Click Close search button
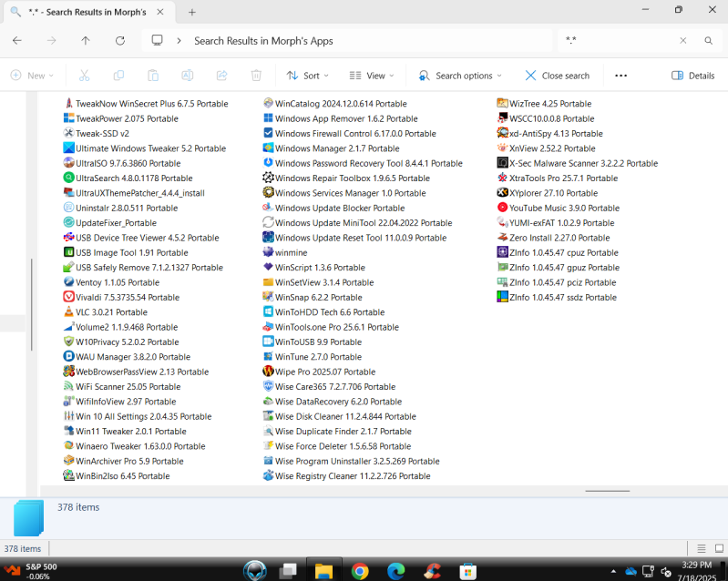Viewport: 728px width, 581px height. [x=557, y=76]
